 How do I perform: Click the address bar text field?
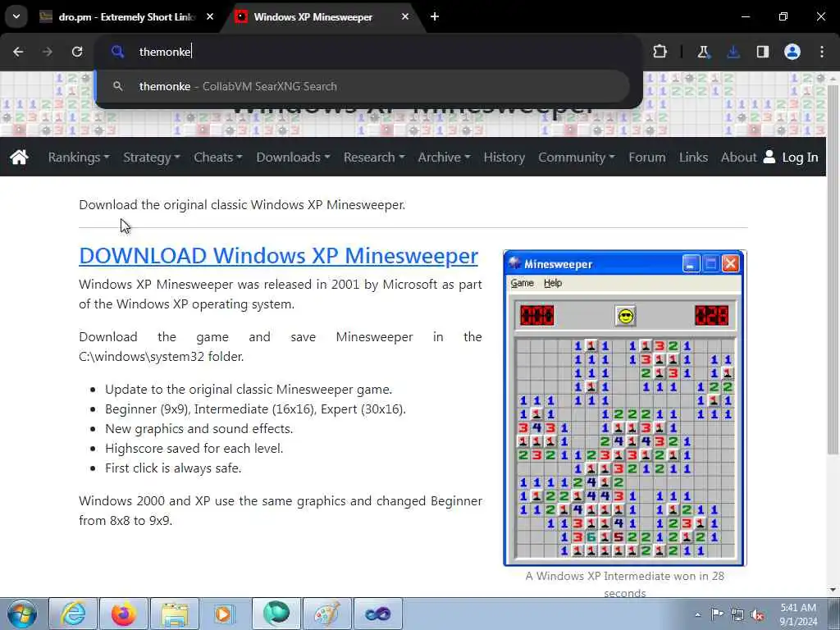370,52
